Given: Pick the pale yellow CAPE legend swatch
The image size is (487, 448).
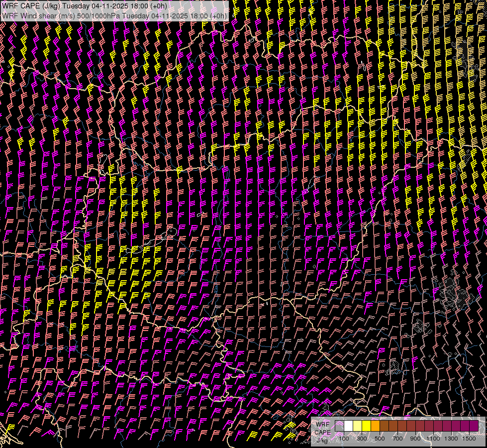Looking at the screenshot, I should coord(357,426).
